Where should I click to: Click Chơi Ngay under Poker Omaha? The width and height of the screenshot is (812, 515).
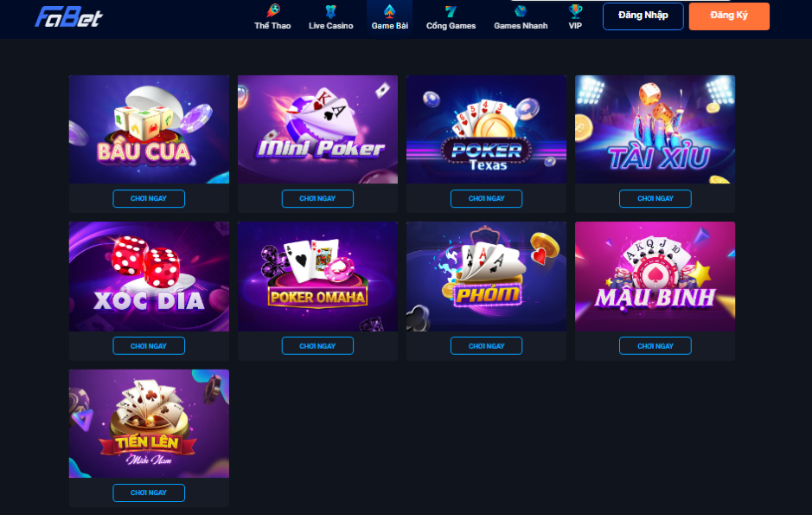317,345
